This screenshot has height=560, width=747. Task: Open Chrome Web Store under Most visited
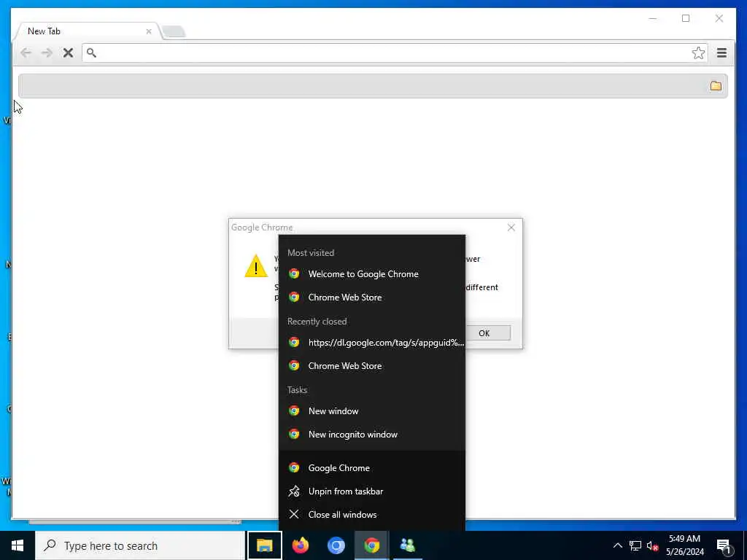pyautogui.click(x=372, y=297)
